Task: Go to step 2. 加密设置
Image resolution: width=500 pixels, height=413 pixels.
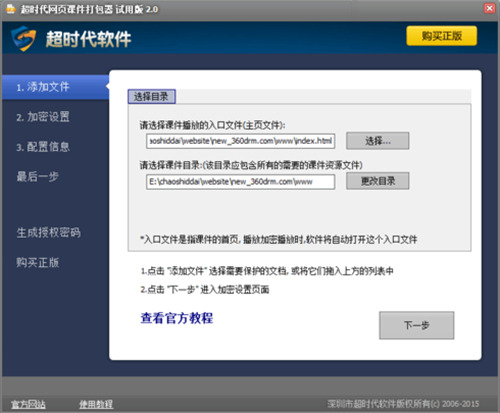Action: [x=43, y=117]
